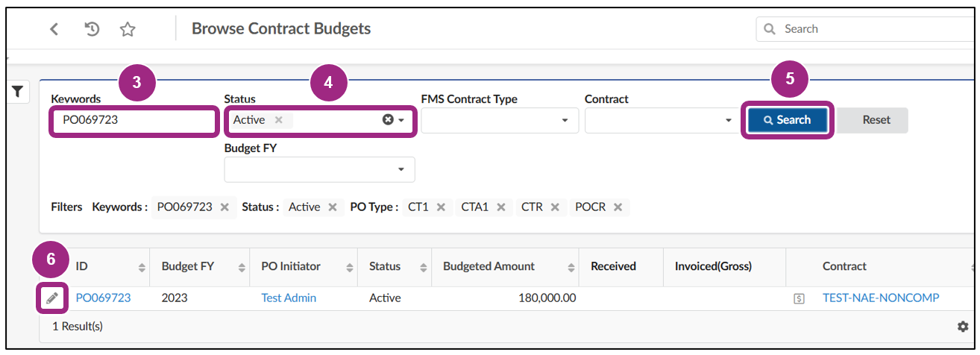Remove CT1 PO Type filter chip
This screenshot has width=980, height=355.
[x=441, y=207]
